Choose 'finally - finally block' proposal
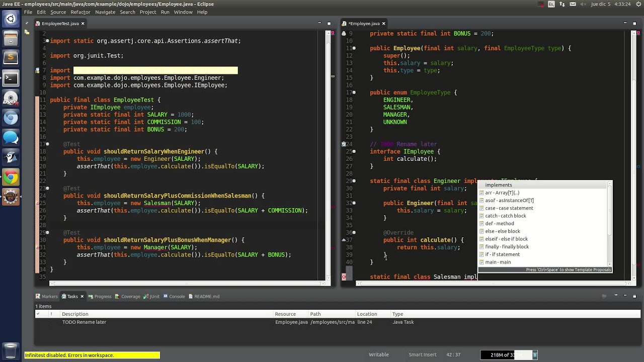644x362 pixels. 543,247
